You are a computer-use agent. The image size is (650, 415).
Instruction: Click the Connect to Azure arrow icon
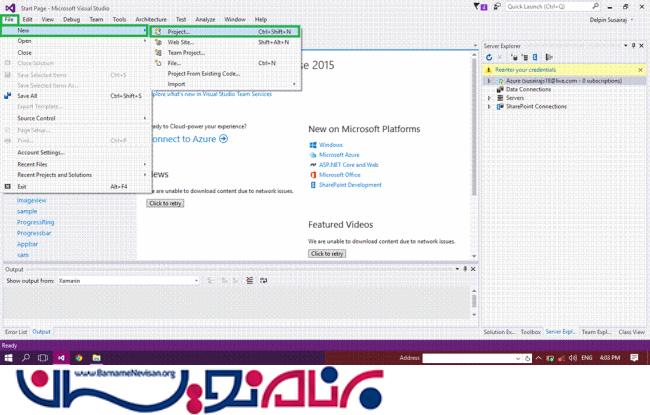click(x=223, y=138)
